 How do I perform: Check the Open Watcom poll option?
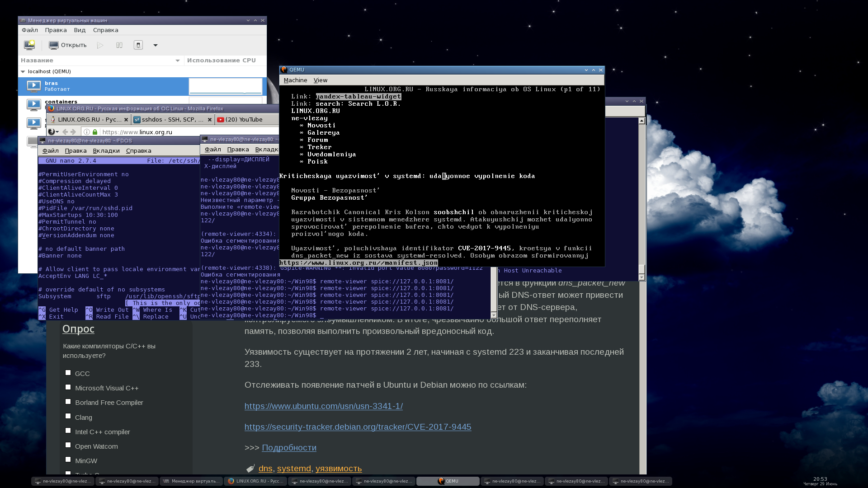tap(68, 445)
